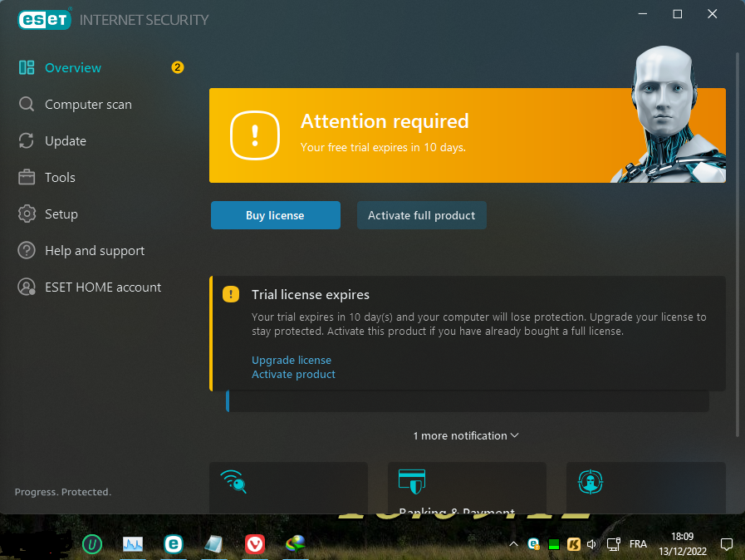
Task: Open the volume control in system tray
Action: [x=592, y=544]
